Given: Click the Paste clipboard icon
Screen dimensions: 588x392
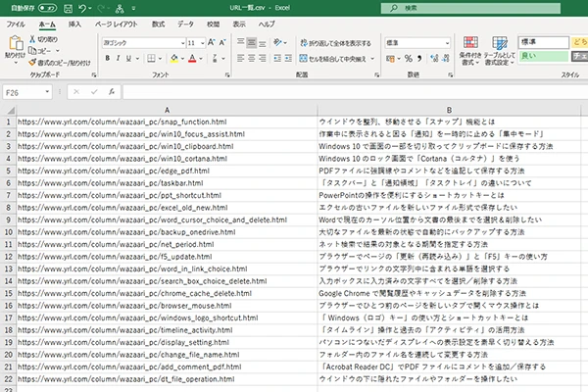Looking at the screenshot, I should point(16,43).
